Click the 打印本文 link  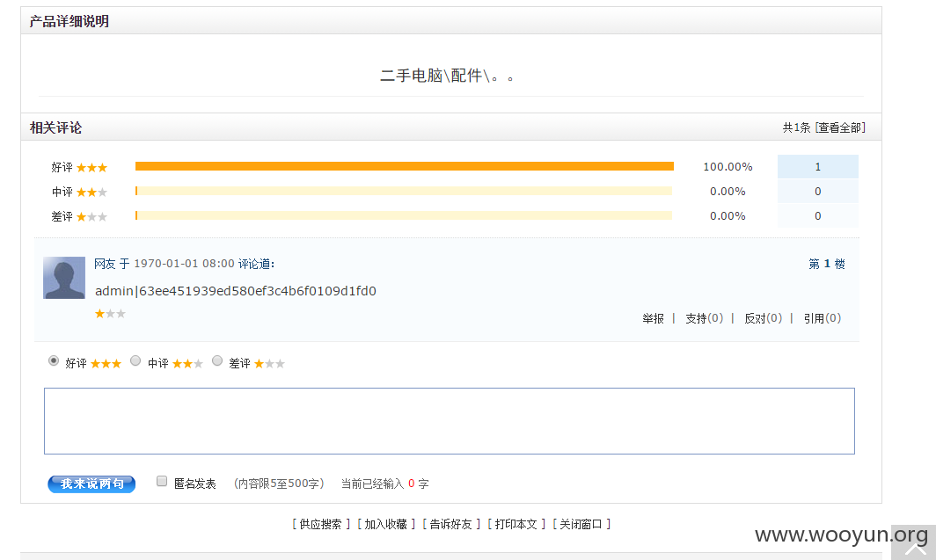[516, 524]
